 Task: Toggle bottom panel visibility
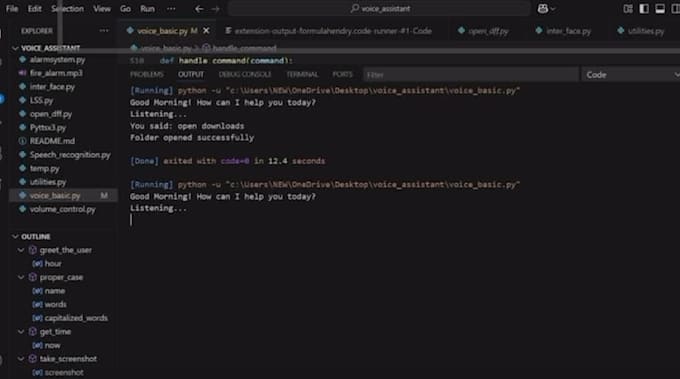(x=660, y=9)
